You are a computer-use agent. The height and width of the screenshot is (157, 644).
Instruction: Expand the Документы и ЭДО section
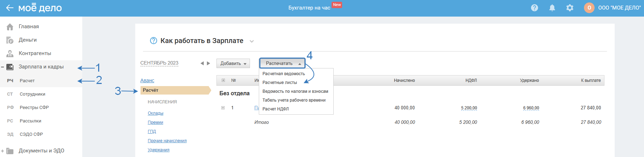tap(2, 151)
